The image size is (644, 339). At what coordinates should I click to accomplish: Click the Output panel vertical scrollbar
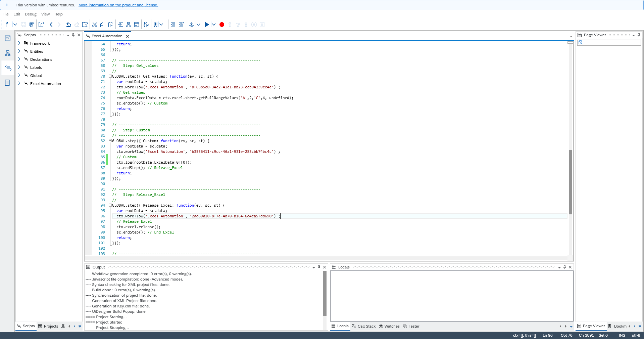[x=325, y=294]
